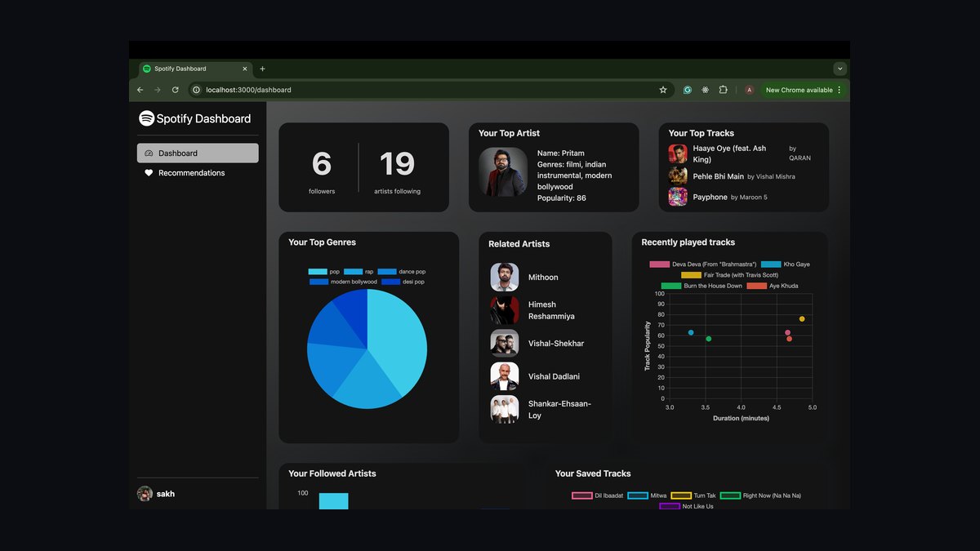Click the Himesh Reshammiya artist photo
Viewport: 980px width, 551px height.
pos(505,310)
